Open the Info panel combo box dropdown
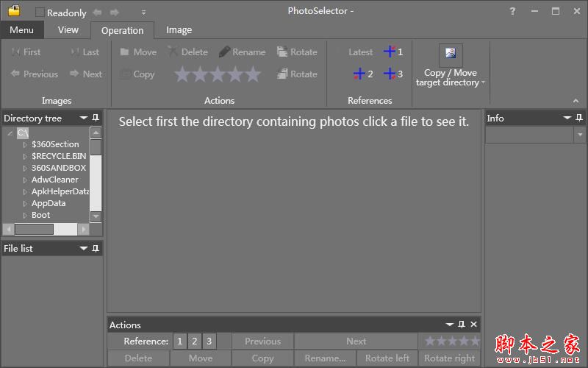This screenshot has height=368, width=588. (579, 135)
